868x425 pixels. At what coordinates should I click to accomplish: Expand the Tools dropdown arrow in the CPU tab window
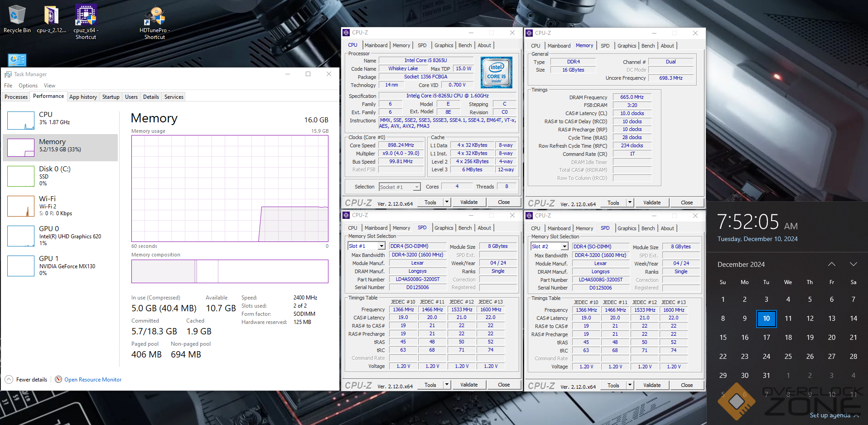point(447,202)
